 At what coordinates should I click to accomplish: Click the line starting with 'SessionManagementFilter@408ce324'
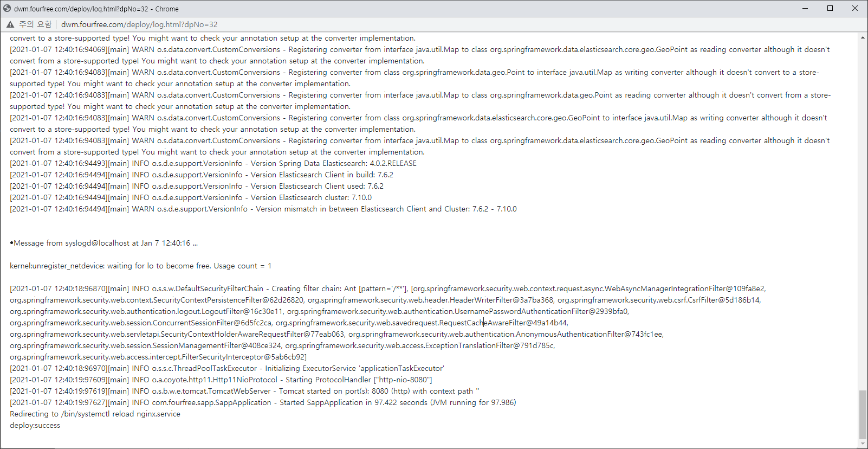tap(282, 346)
